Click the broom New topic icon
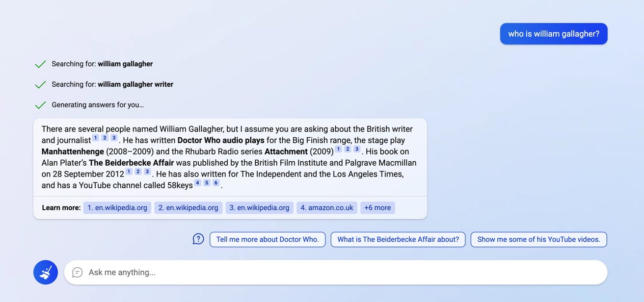Screen dimensions: 644x302 tap(46, 272)
